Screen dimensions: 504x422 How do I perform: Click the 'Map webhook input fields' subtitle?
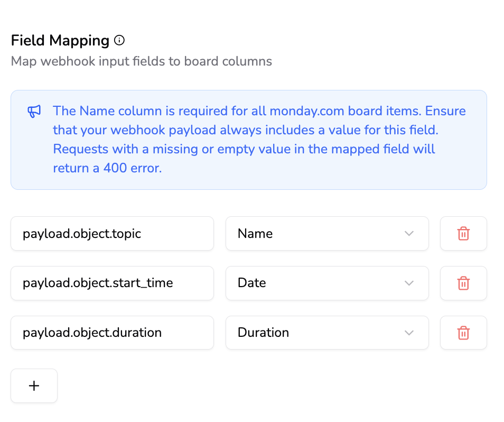(x=141, y=61)
